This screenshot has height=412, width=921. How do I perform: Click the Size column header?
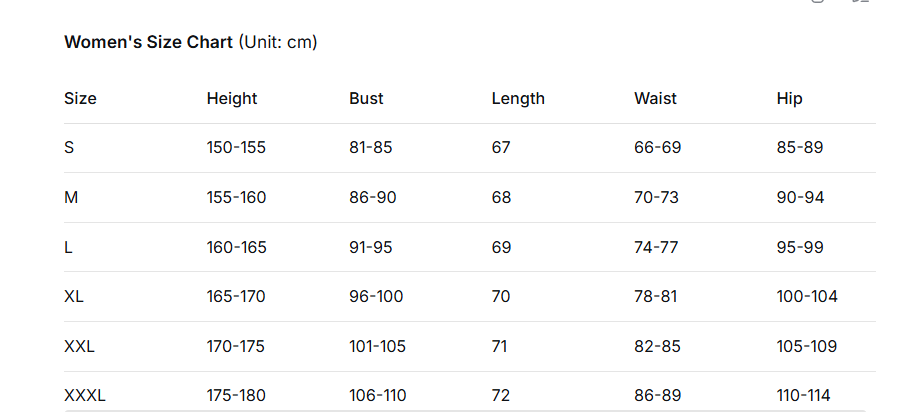pos(80,98)
